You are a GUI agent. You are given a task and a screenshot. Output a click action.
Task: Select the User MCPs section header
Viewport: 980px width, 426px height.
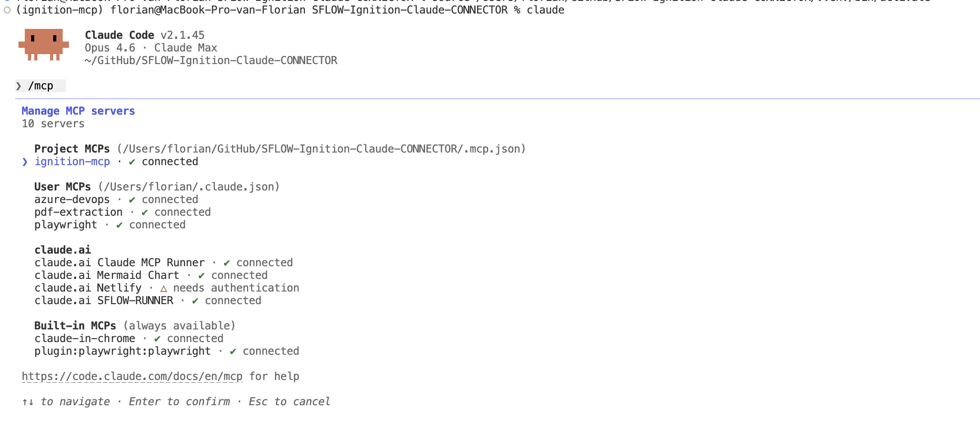63,186
